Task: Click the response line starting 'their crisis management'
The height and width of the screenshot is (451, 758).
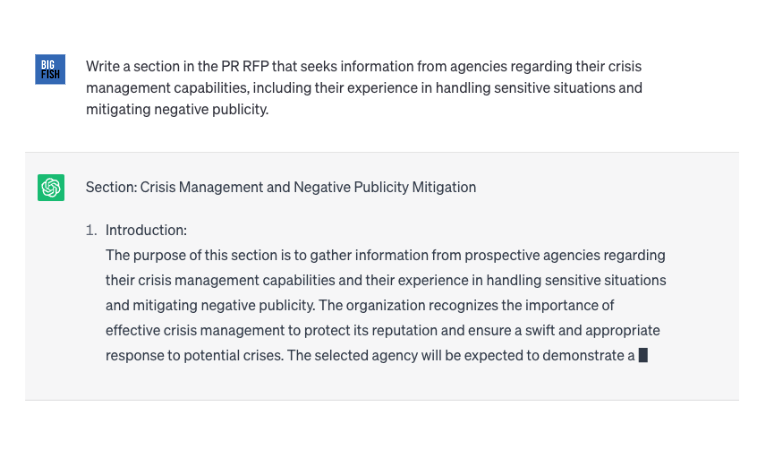Action: click(386, 280)
